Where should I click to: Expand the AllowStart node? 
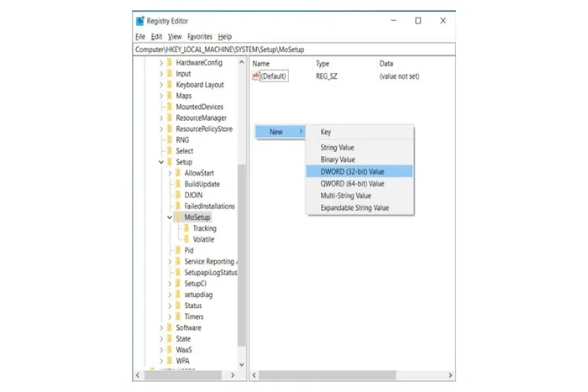tap(170, 173)
